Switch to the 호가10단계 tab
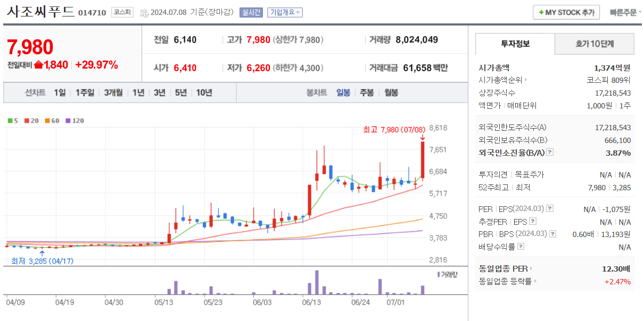644x321 pixels. 595,44
